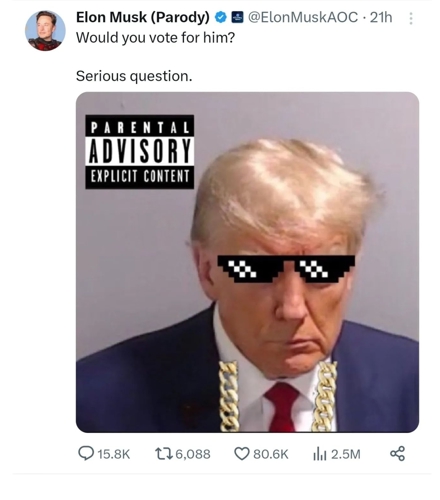Screen dimensions: 440x500
Task: Click the 6,088 reposts count
Action: (193, 454)
